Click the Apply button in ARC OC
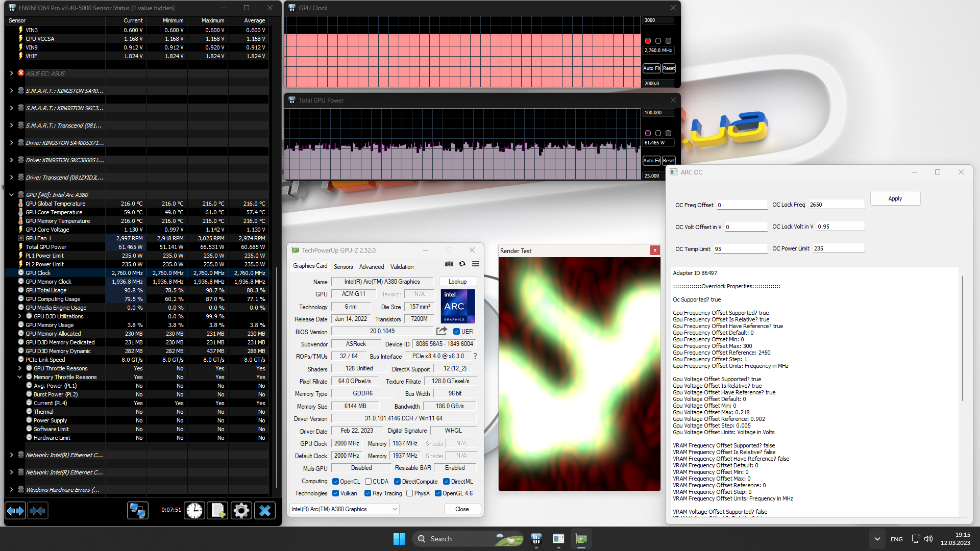980x551 pixels. pos(895,198)
